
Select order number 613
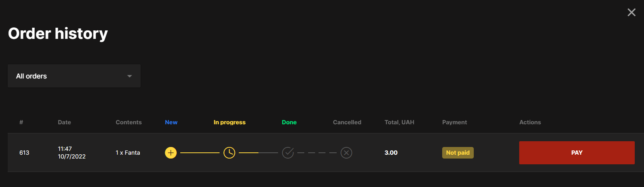click(x=24, y=153)
